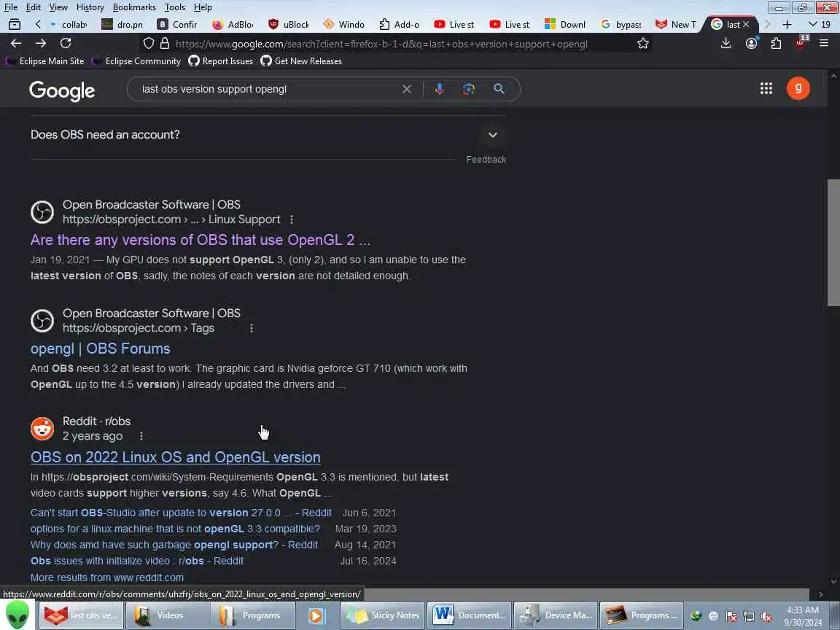840x630 pixels.
Task: Switch to the 'bypass' Google tab
Action: (621, 24)
